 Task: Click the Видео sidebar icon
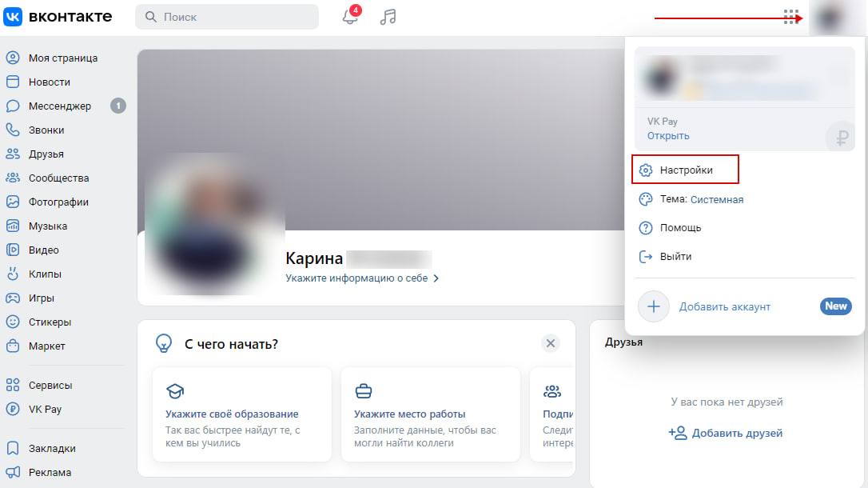[13, 250]
